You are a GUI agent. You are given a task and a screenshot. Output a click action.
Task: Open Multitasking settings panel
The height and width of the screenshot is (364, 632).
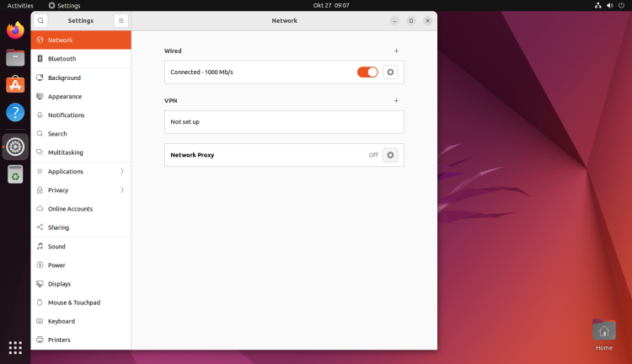pyautogui.click(x=81, y=153)
